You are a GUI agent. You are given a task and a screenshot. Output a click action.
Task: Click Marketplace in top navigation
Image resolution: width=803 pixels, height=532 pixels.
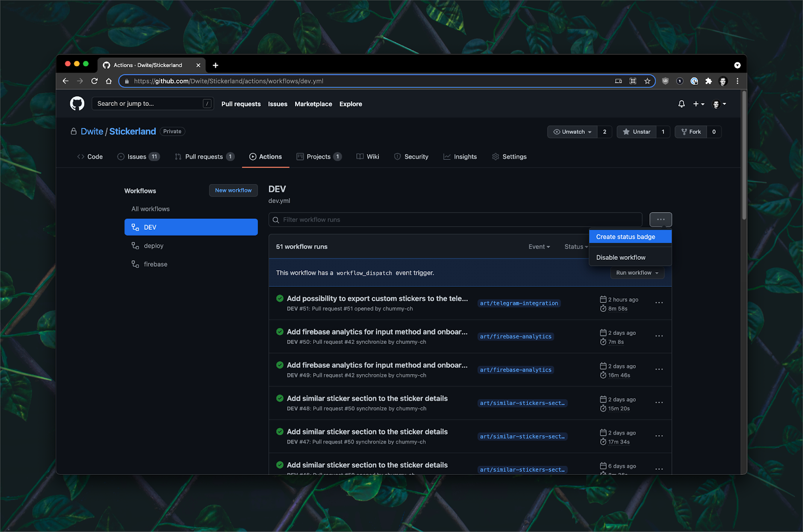click(313, 104)
